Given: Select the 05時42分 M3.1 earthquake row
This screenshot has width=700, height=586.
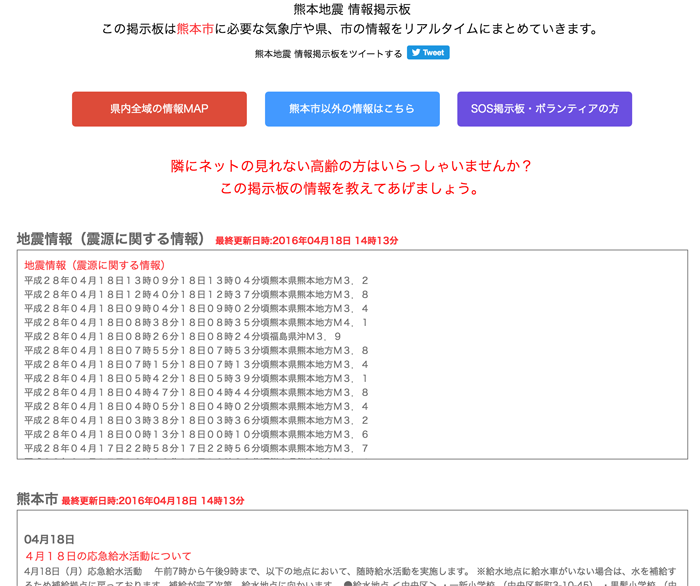Looking at the screenshot, I should click(x=196, y=378).
